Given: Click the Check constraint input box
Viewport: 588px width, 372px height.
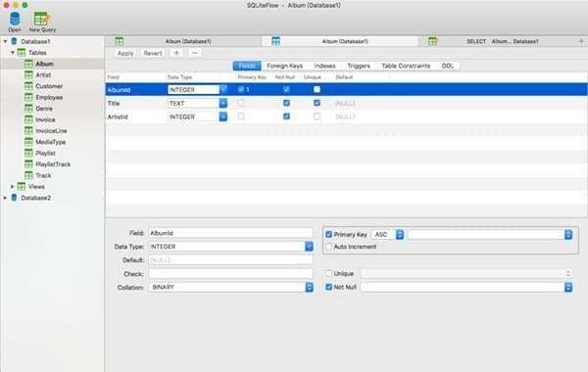Looking at the screenshot, I should pyautogui.click(x=230, y=274).
